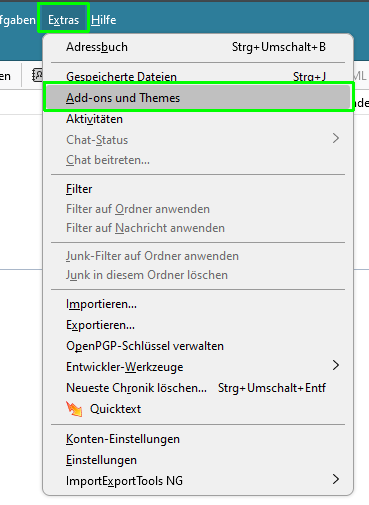Open the Extras menu

tap(63, 20)
